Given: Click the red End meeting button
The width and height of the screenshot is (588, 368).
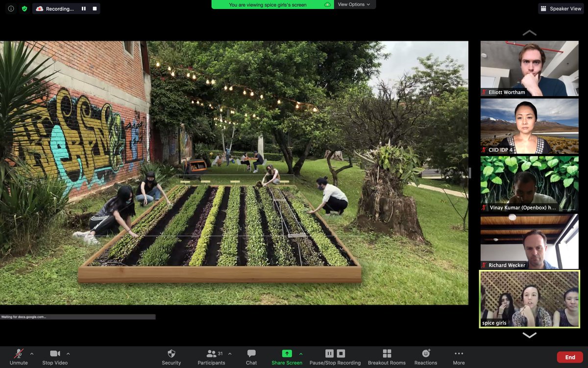Looking at the screenshot, I should [x=570, y=357].
